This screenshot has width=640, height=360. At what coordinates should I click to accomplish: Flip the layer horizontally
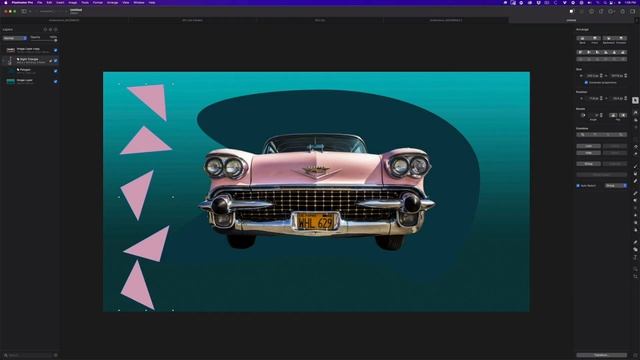tap(613, 115)
